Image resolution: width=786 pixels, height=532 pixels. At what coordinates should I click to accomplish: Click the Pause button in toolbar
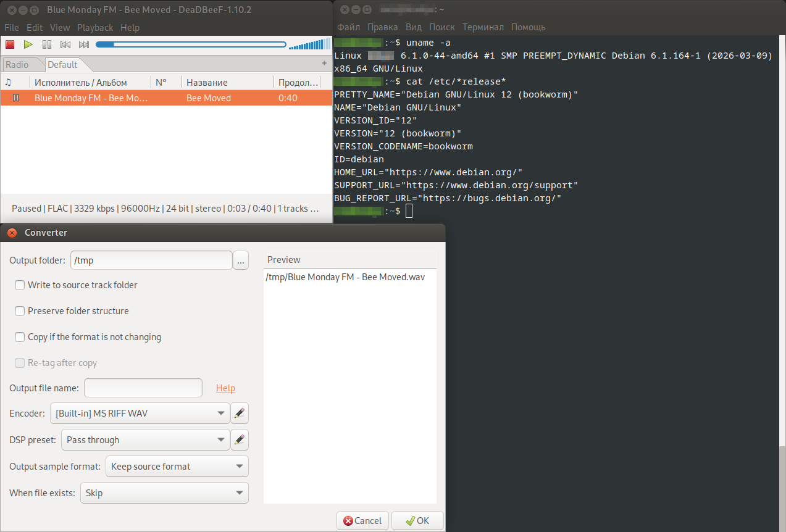(x=46, y=44)
